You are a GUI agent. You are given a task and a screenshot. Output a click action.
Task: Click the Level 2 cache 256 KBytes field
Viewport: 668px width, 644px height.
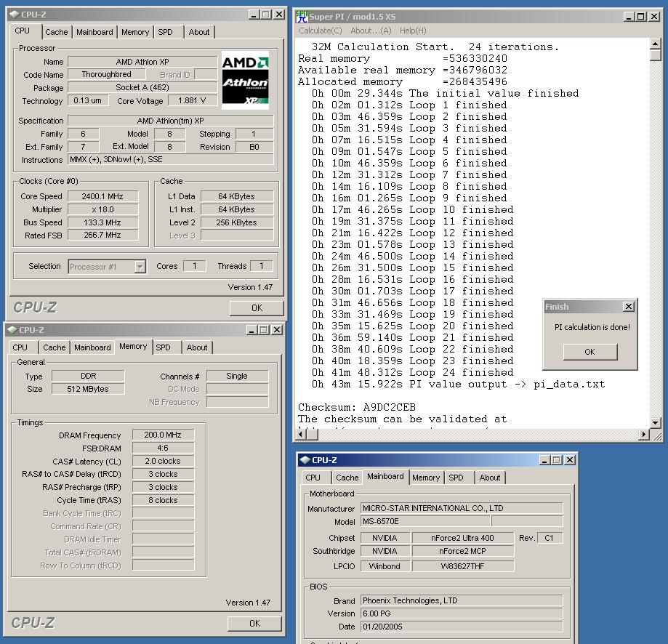pyautogui.click(x=237, y=222)
